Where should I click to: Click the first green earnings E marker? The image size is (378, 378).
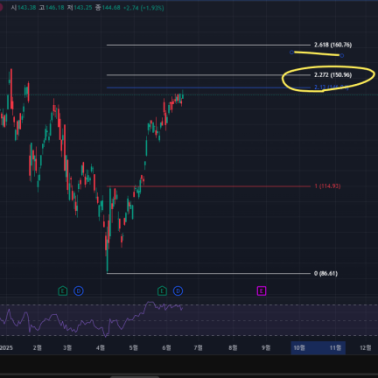[x=63, y=291]
